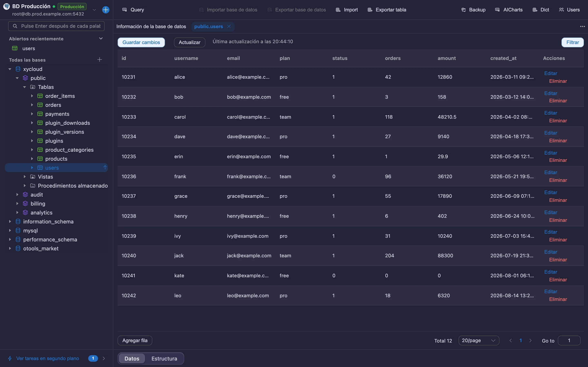Expand the otools_market database

(x=10, y=249)
